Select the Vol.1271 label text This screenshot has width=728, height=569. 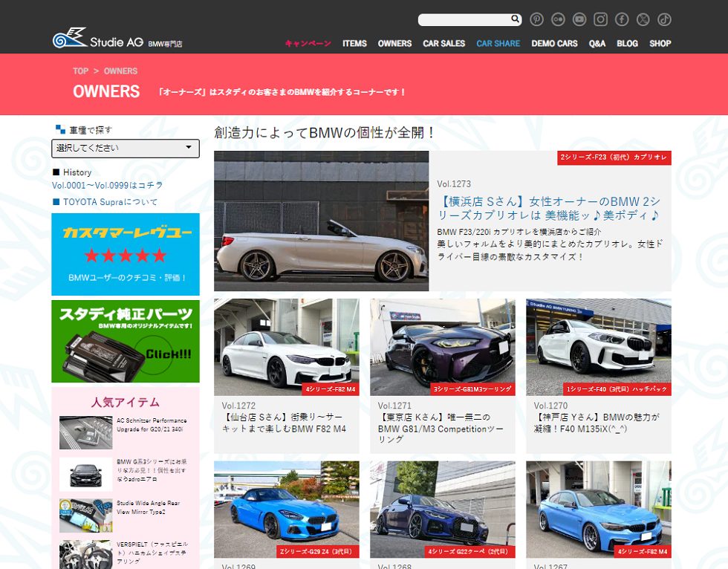click(394, 406)
